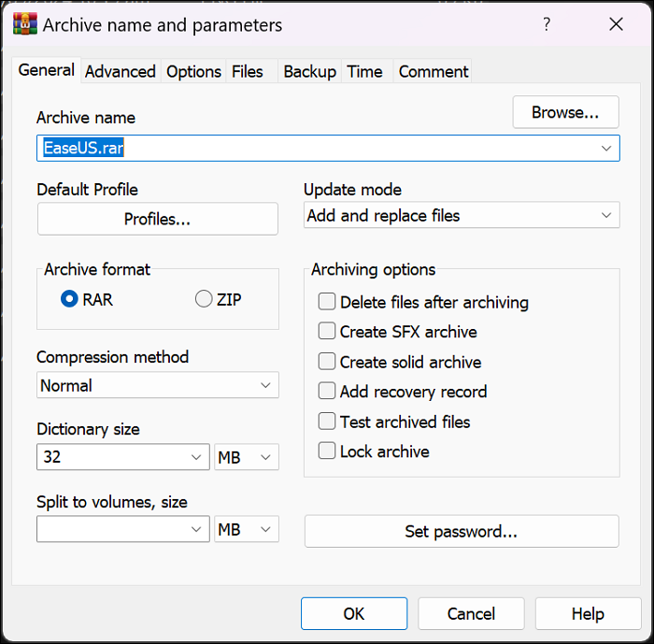The image size is (654, 644).
Task: Click the WinRAR icon in title bar
Action: pyautogui.click(x=25, y=25)
